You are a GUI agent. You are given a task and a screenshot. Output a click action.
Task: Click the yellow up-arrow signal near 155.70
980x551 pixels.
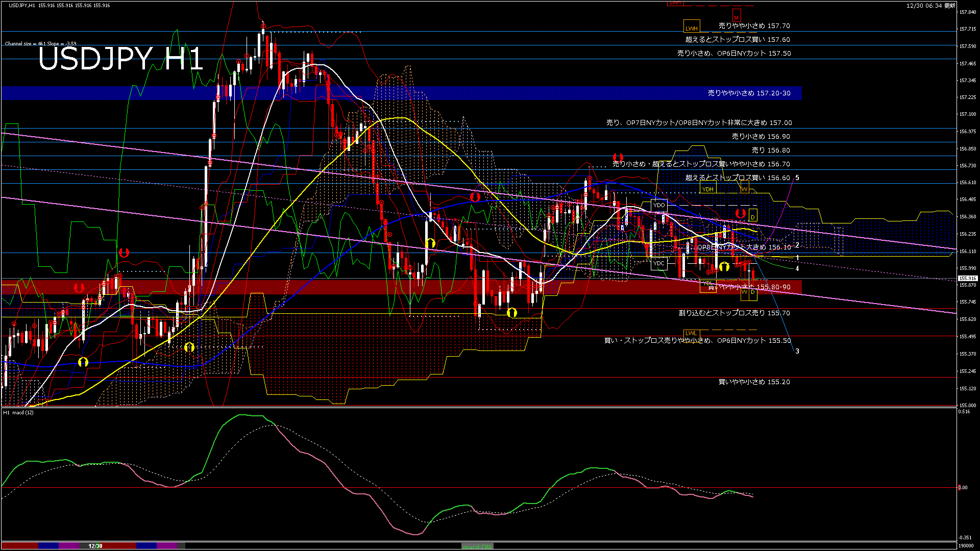[x=513, y=313]
